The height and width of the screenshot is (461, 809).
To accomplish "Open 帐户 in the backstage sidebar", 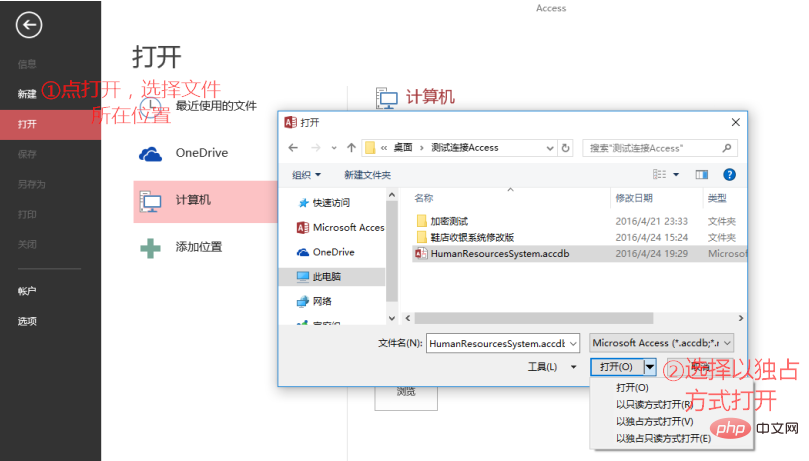I will 27,291.
